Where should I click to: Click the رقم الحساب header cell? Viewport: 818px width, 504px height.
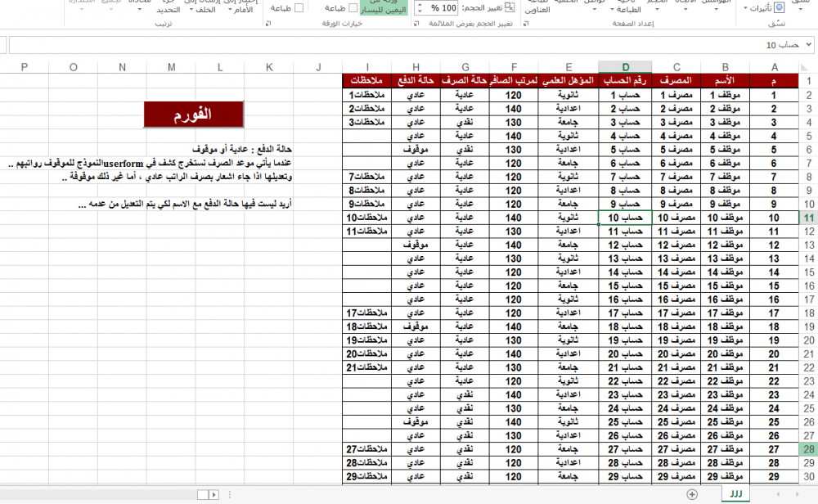[x=626, y=81]
